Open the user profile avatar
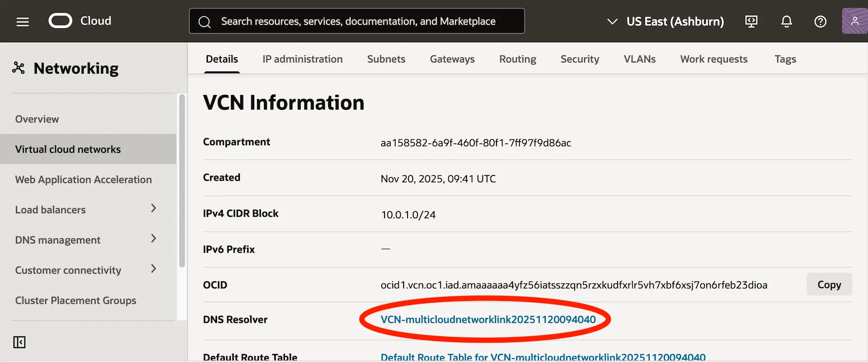The image size is (868, 362). point(855,21)
